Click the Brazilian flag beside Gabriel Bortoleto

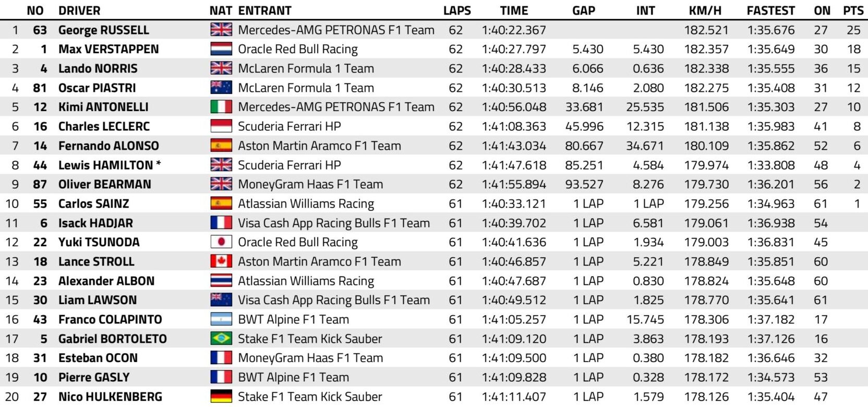tap(221, 339)
